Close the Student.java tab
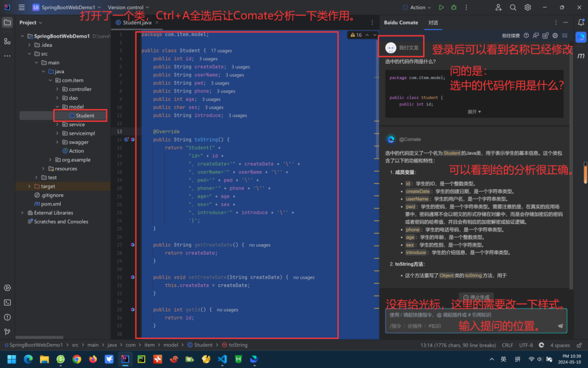 point(157,22)
